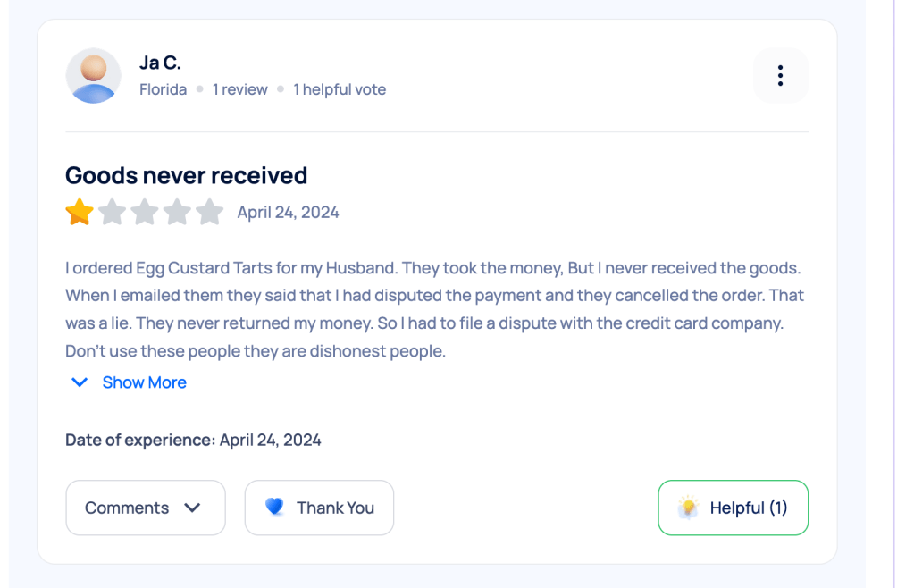Click the filled gold first star
The image size is (914, 588).
pos(80,213)
